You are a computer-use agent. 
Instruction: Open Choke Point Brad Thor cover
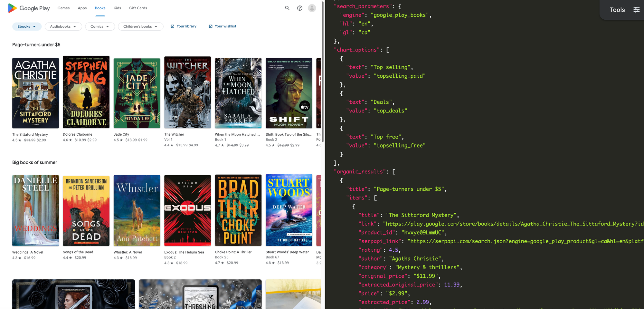(238, 211)
